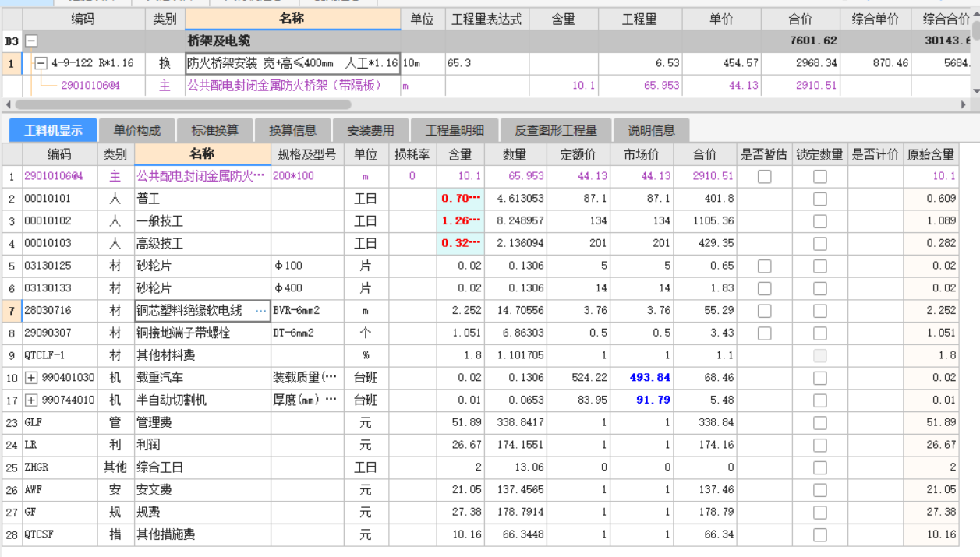Click the vertical scrollbar down arrow

click(x=975, y=91)
